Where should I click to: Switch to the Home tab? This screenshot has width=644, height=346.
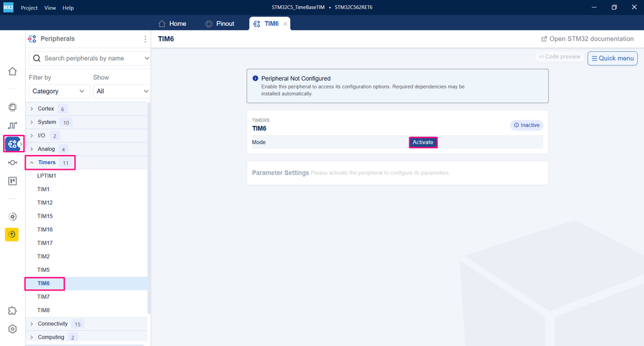click(x=173, y=24)
